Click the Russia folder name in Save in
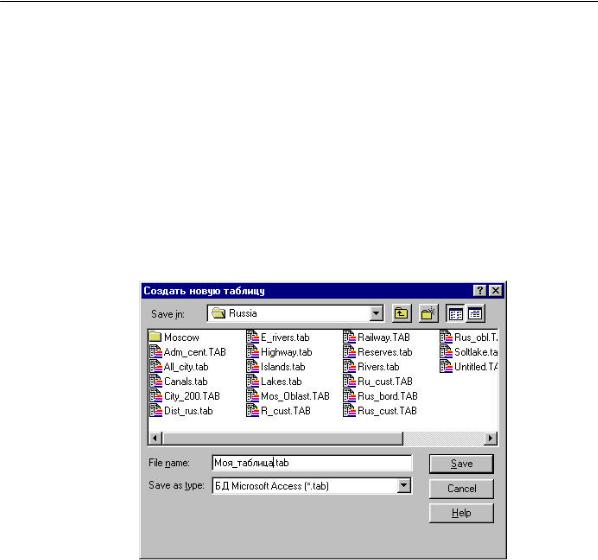Image resolution: width=598 pixels, height=560 pixels. 243,314
